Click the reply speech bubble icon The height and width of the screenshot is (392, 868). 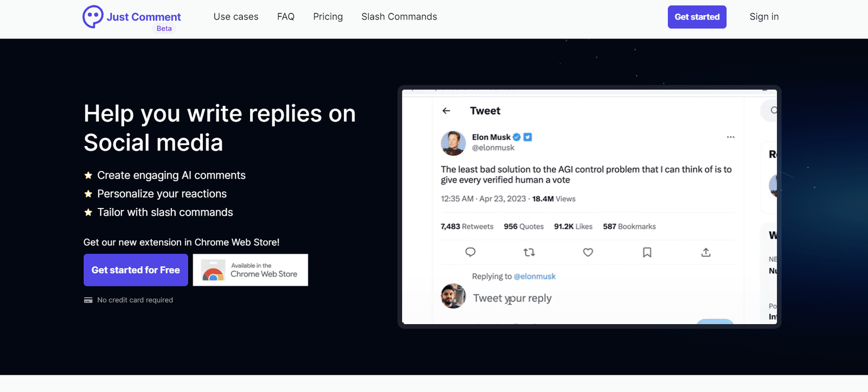click(470, 252)
